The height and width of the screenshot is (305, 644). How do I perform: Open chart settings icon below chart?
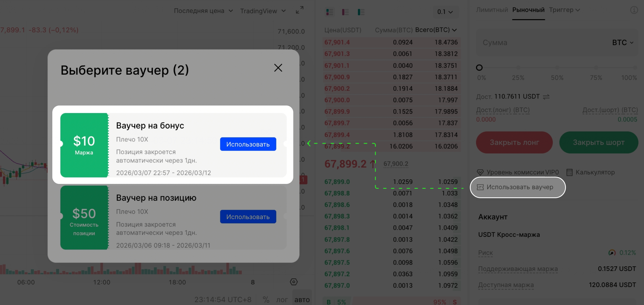tap(294, 282)
